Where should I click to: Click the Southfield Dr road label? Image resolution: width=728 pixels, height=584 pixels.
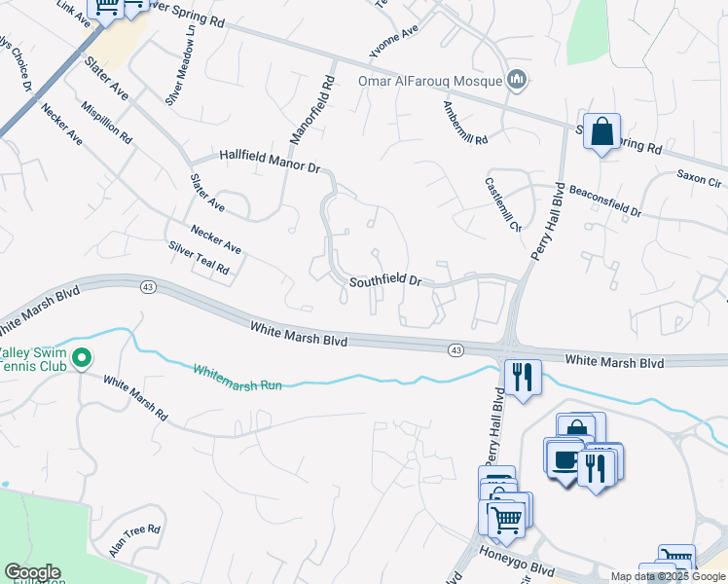pyautogui.click(x=385, y=280)
